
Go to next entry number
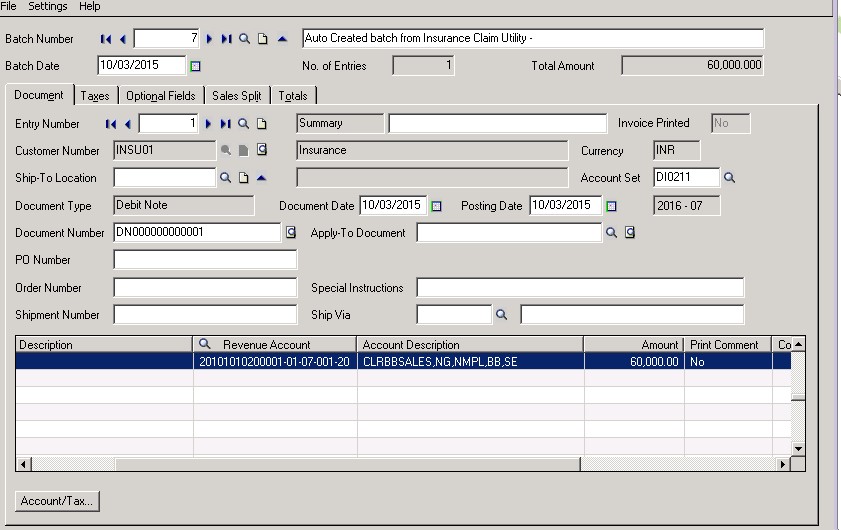[209, 124]
